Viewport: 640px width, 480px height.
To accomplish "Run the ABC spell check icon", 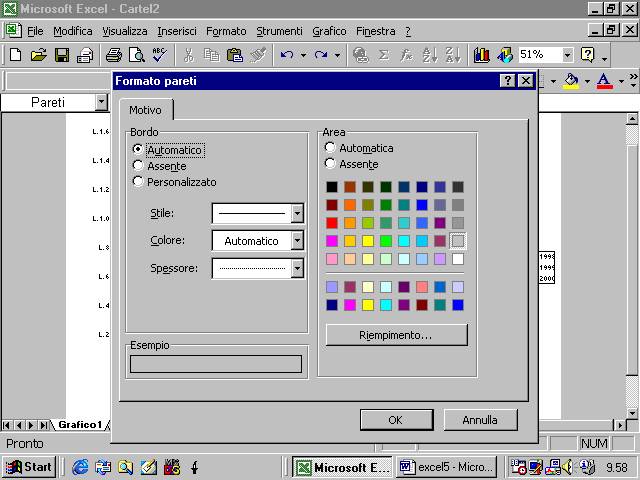I will (x=160, y=55).
